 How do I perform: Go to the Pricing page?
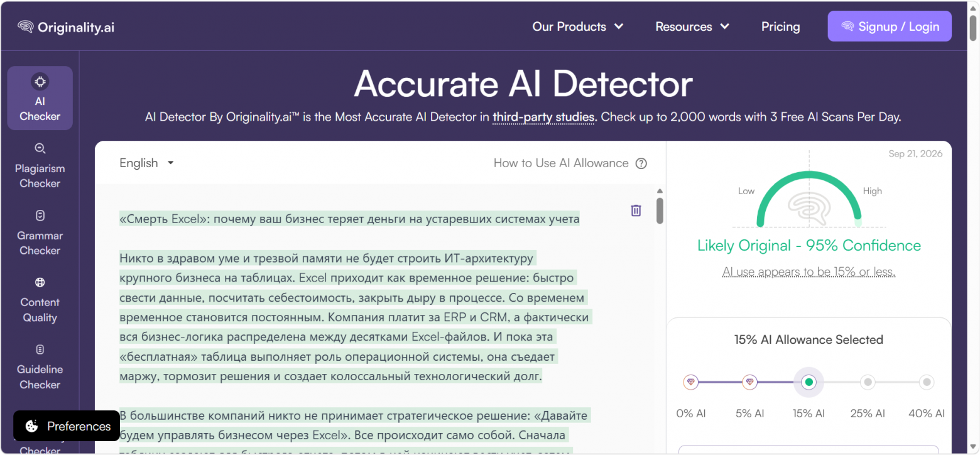(781, 26)
